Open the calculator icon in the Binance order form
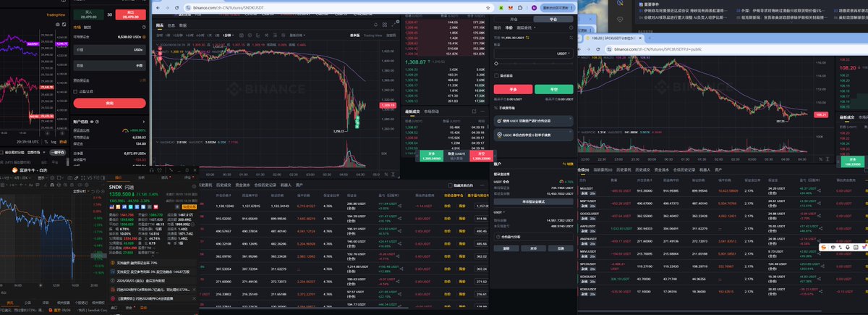Screen dimensions: 868x315 [571, 38]
